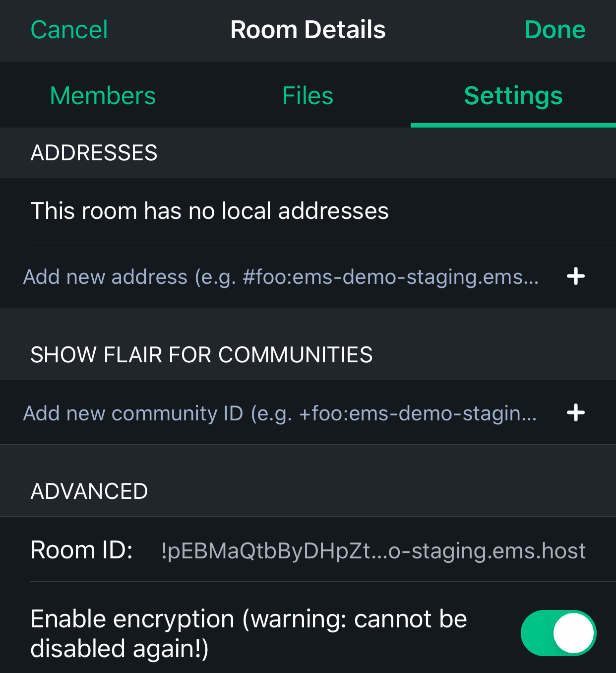
Task: Toggle the Enable encryption switch
Action: [558, 633]
